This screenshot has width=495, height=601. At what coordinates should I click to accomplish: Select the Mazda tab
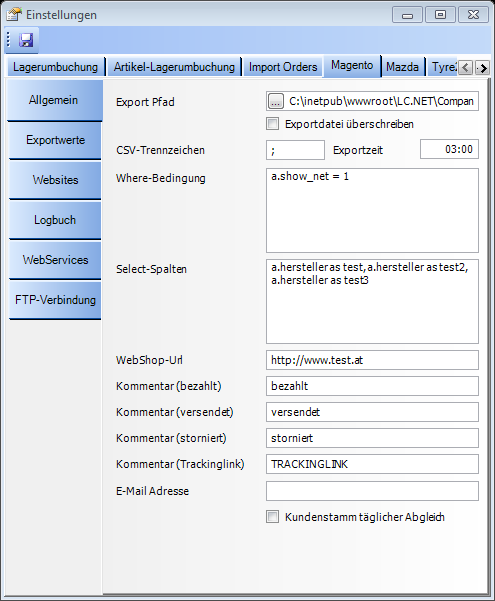point(403,67)
